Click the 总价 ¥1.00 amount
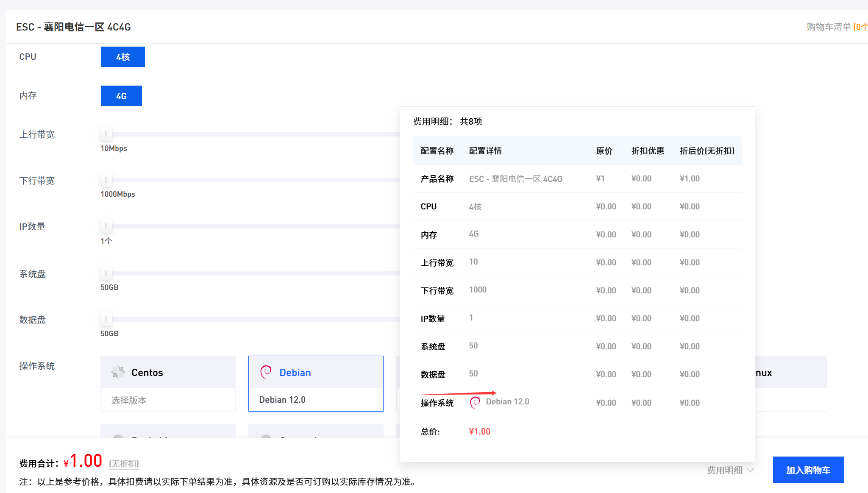This screenshot has height=493, width=868. point(479,432)
